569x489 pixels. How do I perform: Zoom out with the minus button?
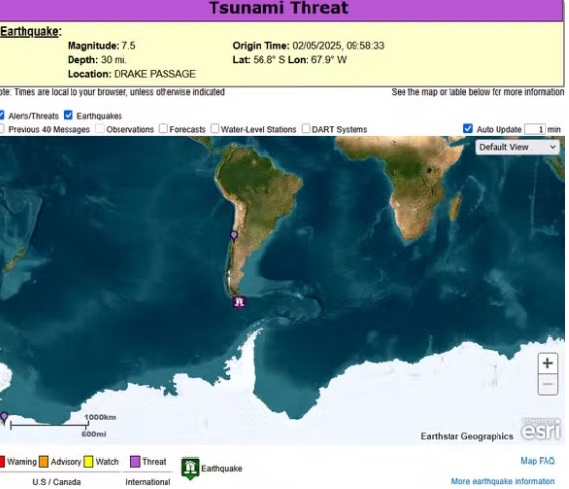(x=548, y=384)
